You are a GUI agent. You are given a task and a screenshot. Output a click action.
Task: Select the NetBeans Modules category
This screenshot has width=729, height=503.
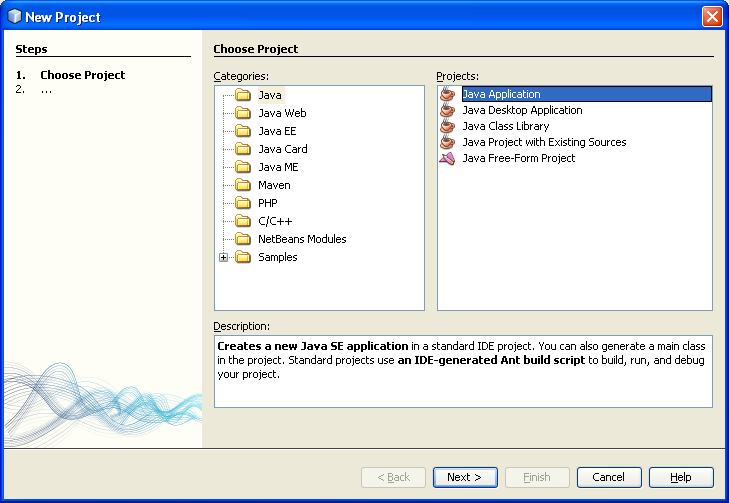[x=302, y=239]
